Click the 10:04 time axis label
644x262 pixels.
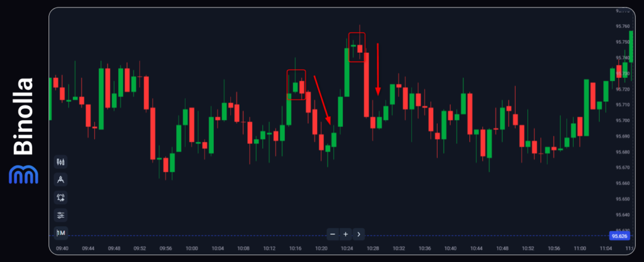pyautogui.click(x=218, y=248)
